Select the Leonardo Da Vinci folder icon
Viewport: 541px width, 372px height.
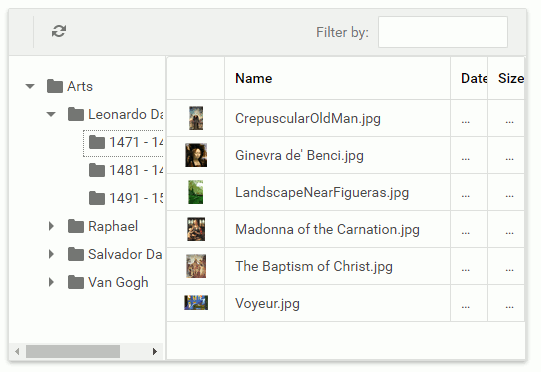[76, 114]
